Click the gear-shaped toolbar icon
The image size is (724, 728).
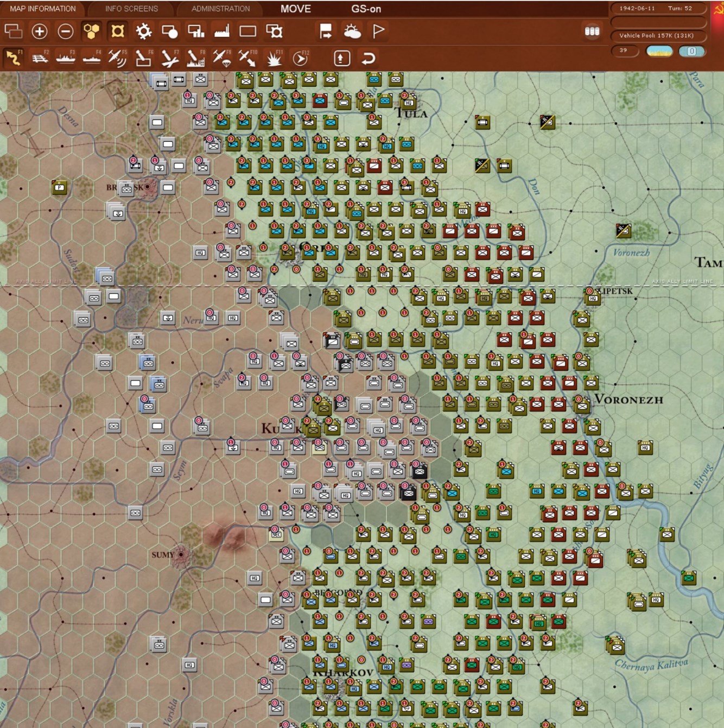(x=144, y=31)
